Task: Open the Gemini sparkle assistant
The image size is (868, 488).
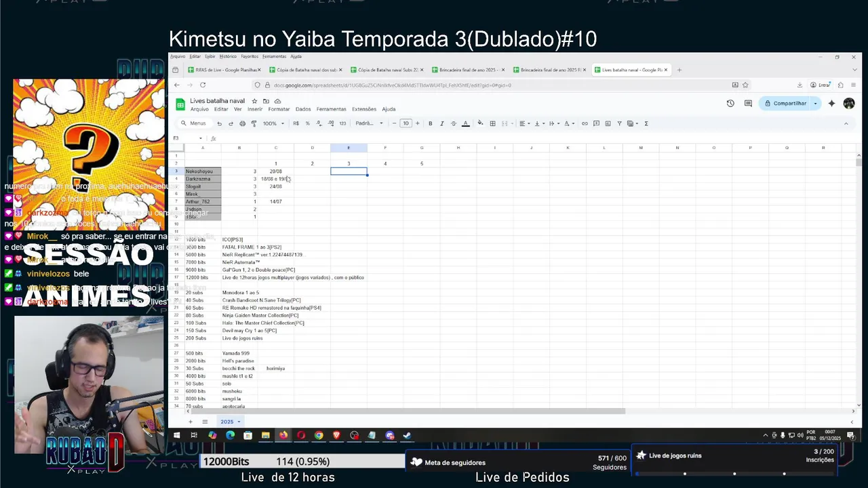Action: point(831,104)
